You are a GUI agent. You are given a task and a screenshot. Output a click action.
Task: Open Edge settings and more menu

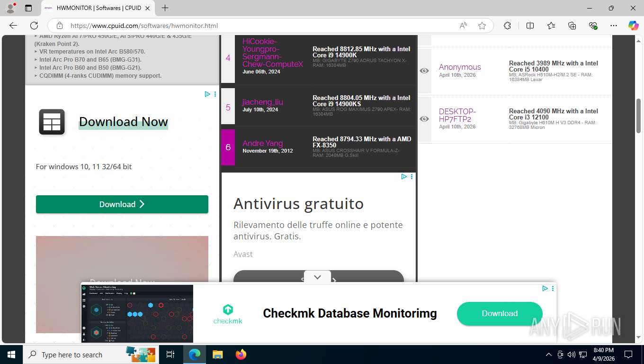[x=614, y=26]
